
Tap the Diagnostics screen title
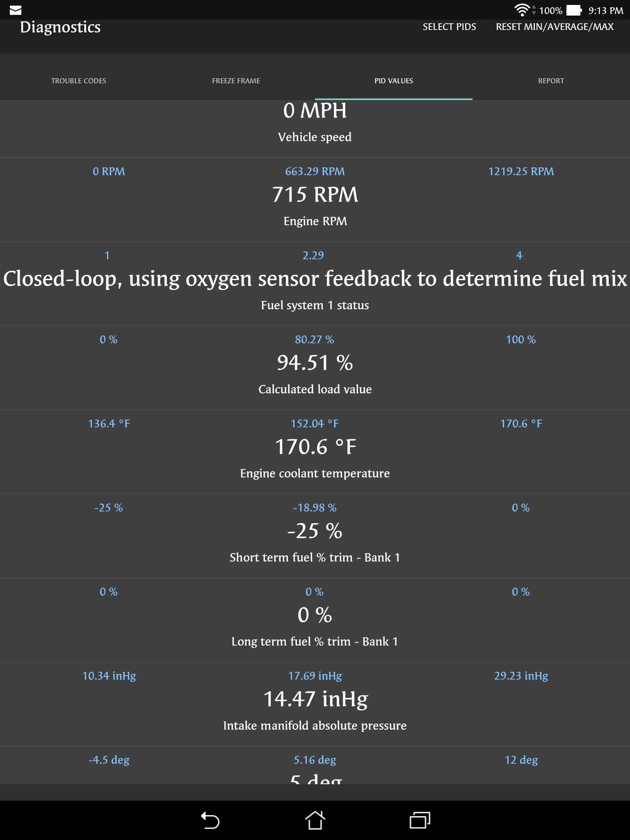click(x=60, y=27)
